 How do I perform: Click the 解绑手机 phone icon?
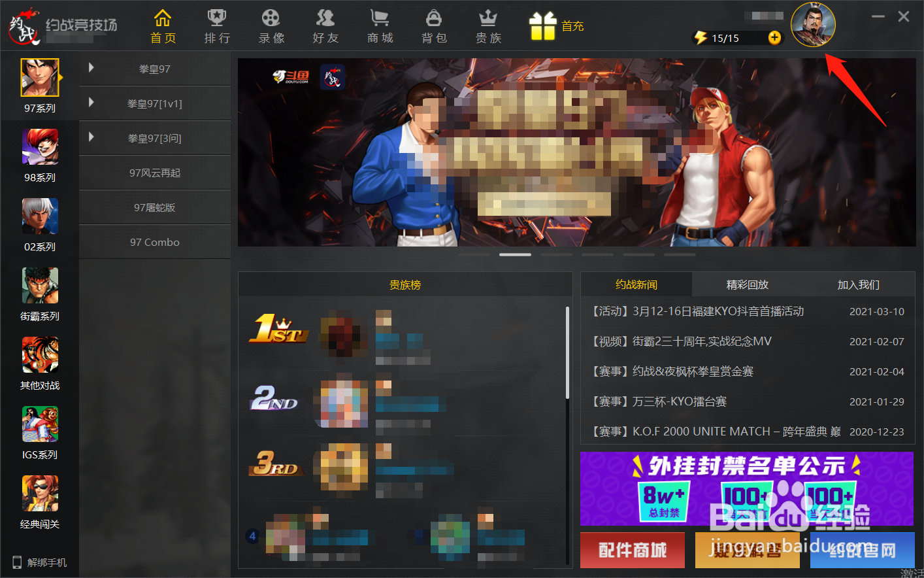tap(17, 562)
